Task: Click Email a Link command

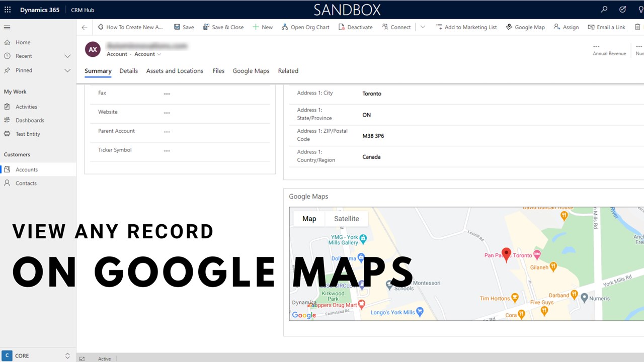Action: (x=606, y=27)
